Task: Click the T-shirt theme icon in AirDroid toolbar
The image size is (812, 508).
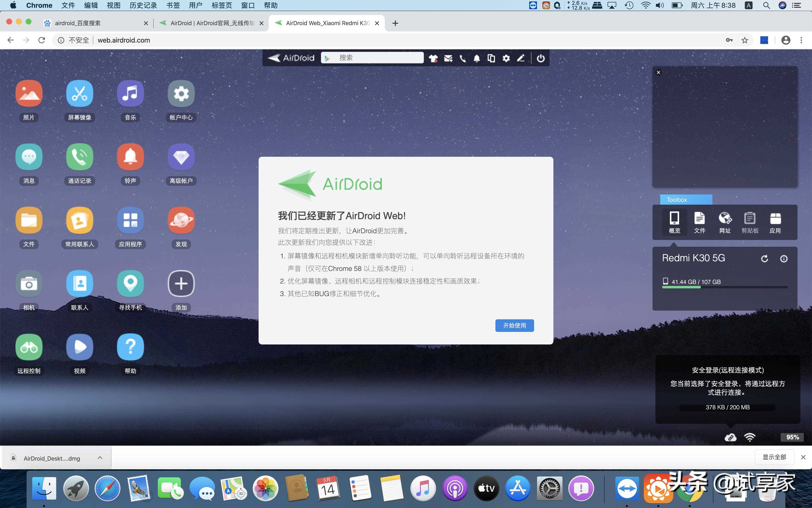Action: (433, 58)
